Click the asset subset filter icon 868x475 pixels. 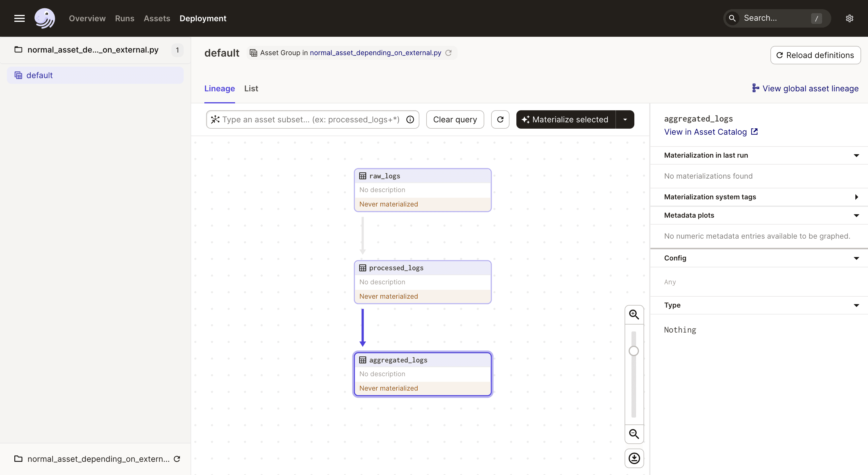214,119
